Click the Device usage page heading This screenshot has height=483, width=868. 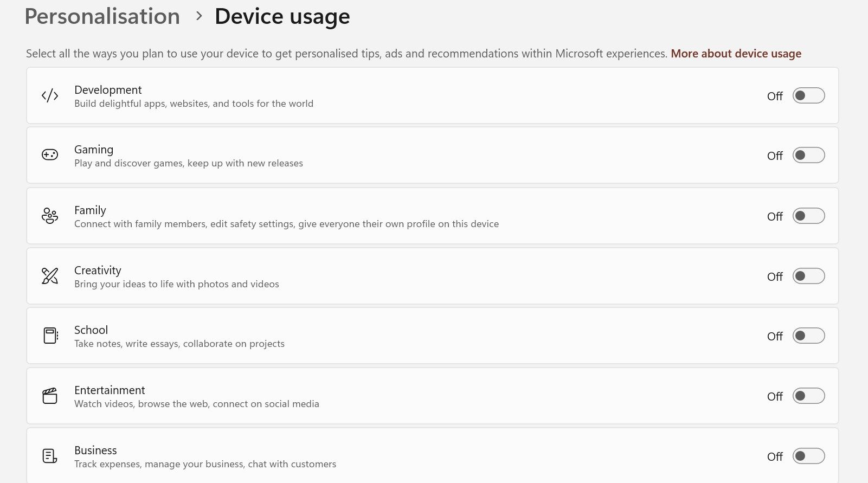pos(282,16)
